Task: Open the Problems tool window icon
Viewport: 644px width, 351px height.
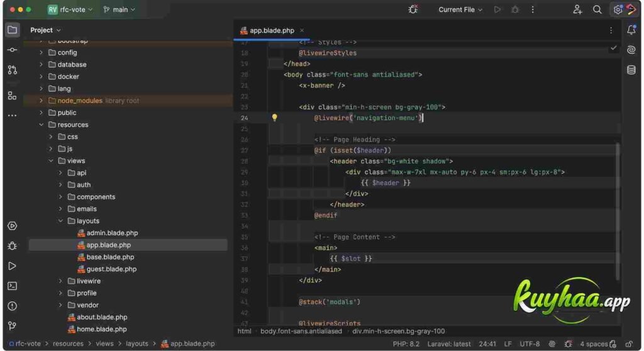Action: [x=13, y=306]
